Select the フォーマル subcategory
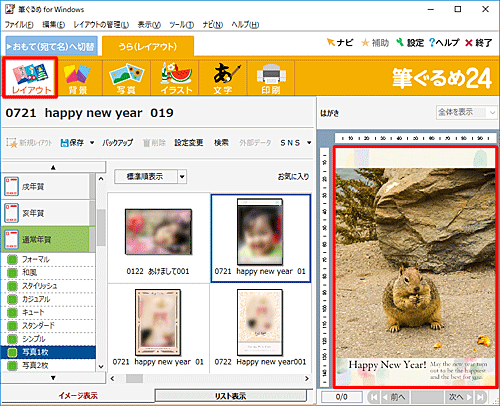Image resolution: width=500 pixels, height=406 pixels. [x=48, y=259]
